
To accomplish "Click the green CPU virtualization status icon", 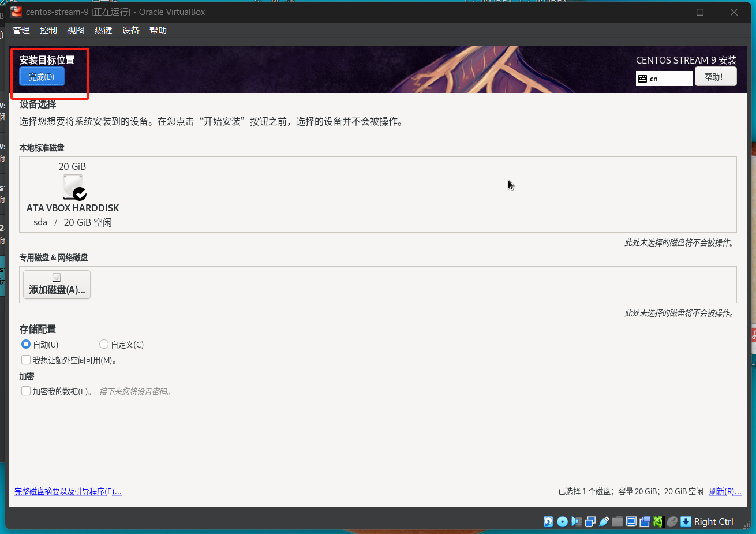I will (x=658, y=522).
